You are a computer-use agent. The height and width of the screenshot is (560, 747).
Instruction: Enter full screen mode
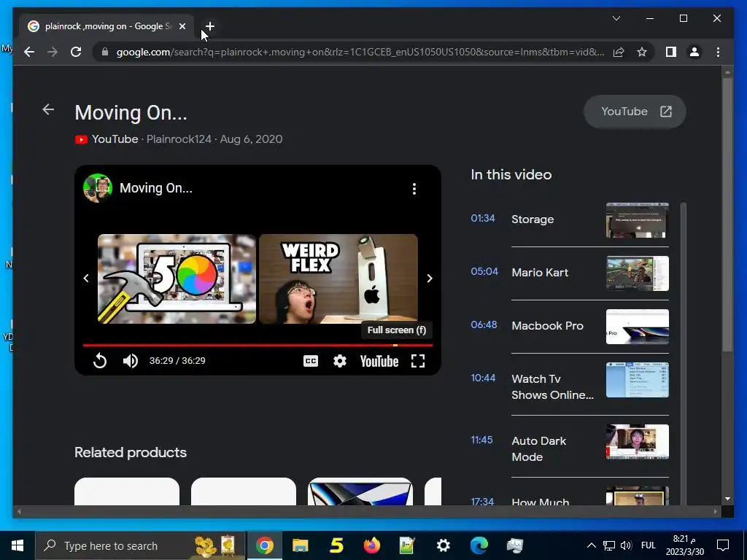click(x=418, y=361)
